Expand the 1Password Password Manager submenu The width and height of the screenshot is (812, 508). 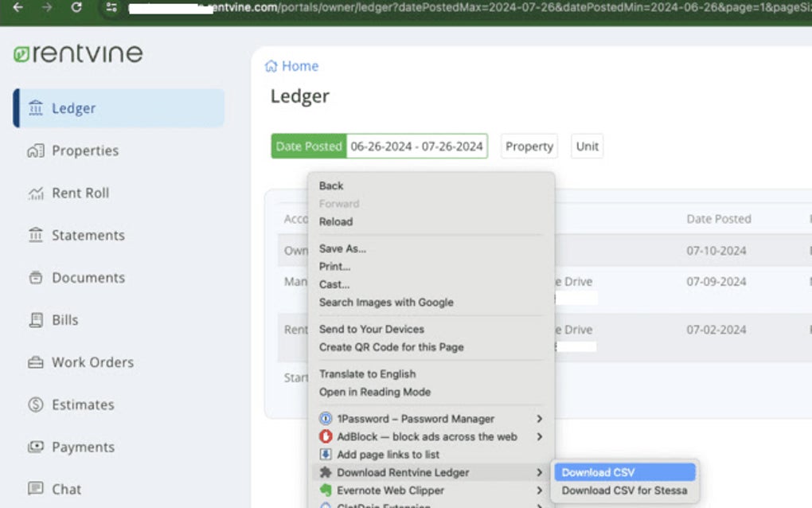540,418
